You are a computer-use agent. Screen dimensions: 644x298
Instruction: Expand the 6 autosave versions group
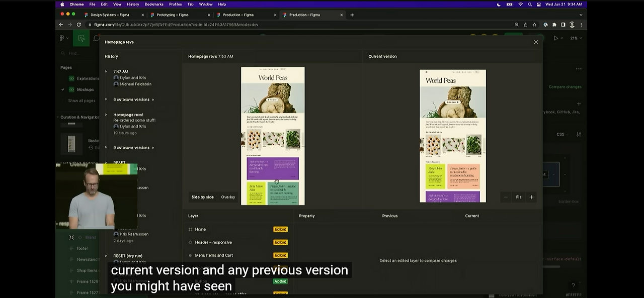(x=133, y=100)
